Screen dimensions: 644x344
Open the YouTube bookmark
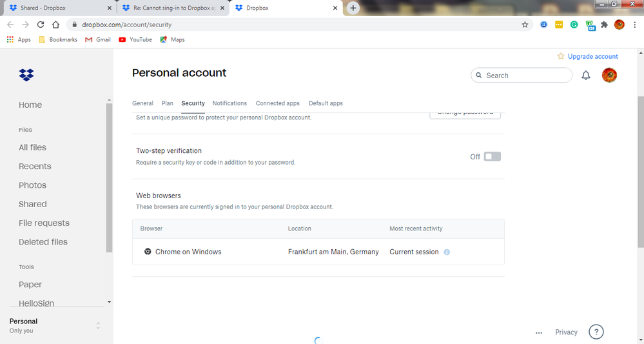pos(135,39)
